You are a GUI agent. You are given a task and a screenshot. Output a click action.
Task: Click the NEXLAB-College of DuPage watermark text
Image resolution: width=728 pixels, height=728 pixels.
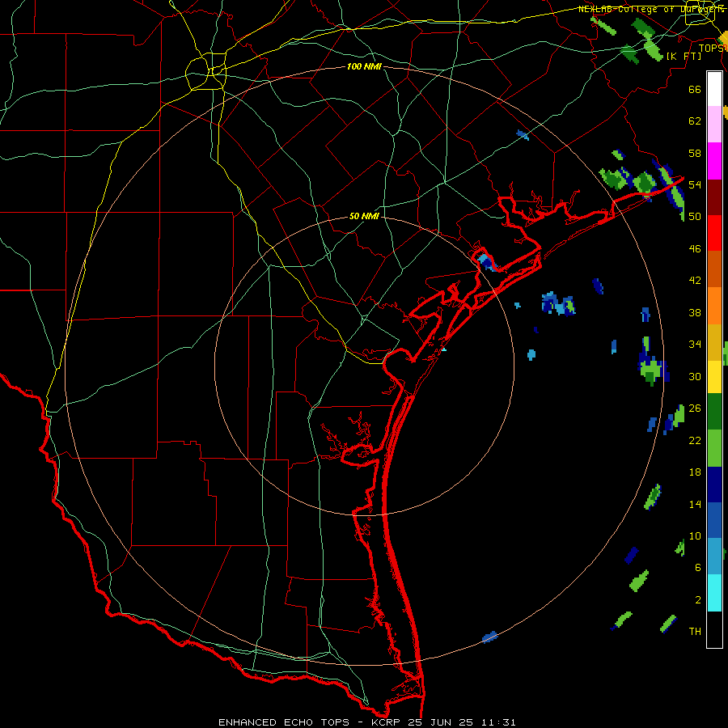click(x=651, y=9)
